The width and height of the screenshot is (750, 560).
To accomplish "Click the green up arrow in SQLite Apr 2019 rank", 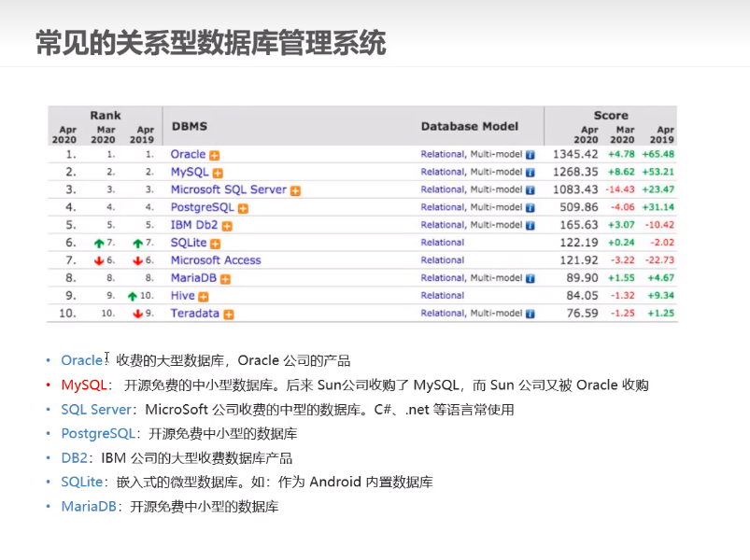I will click(x=137, y=244).
